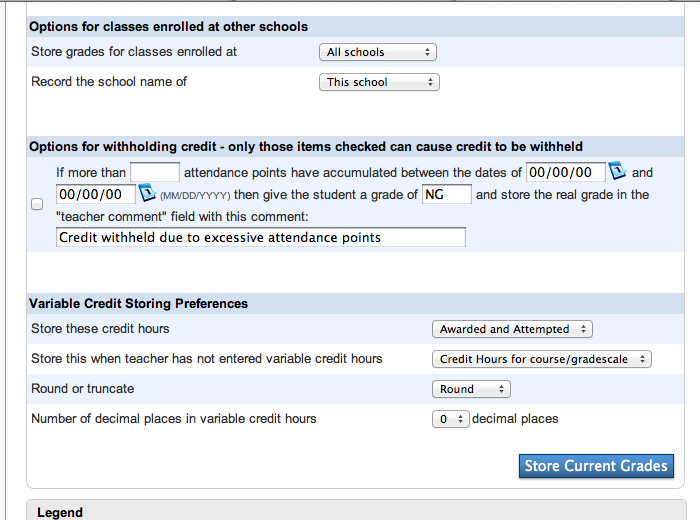This screenshot has height=520, width=700.
Task: Open the 'Awarded and Attempted' credit hours dropdown
Action: 512,329
